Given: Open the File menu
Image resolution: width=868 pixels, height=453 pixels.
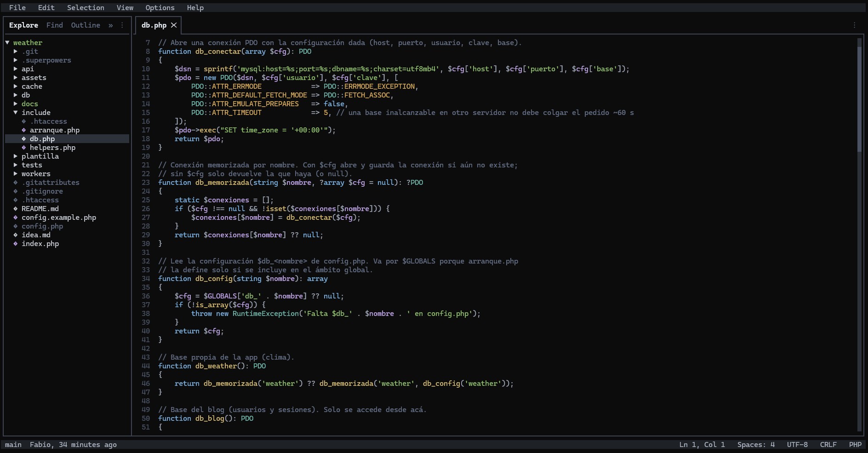Looking at the screenshot, I should tap(17, 8).
